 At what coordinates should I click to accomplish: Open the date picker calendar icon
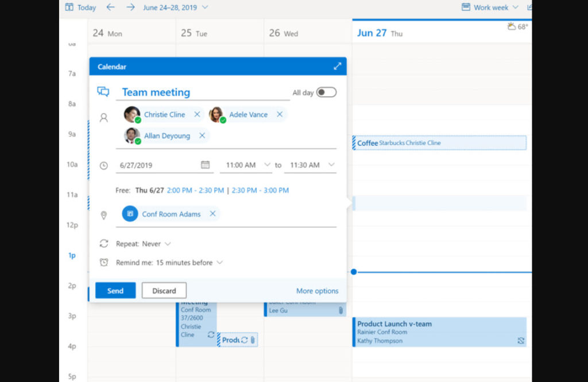206,165
